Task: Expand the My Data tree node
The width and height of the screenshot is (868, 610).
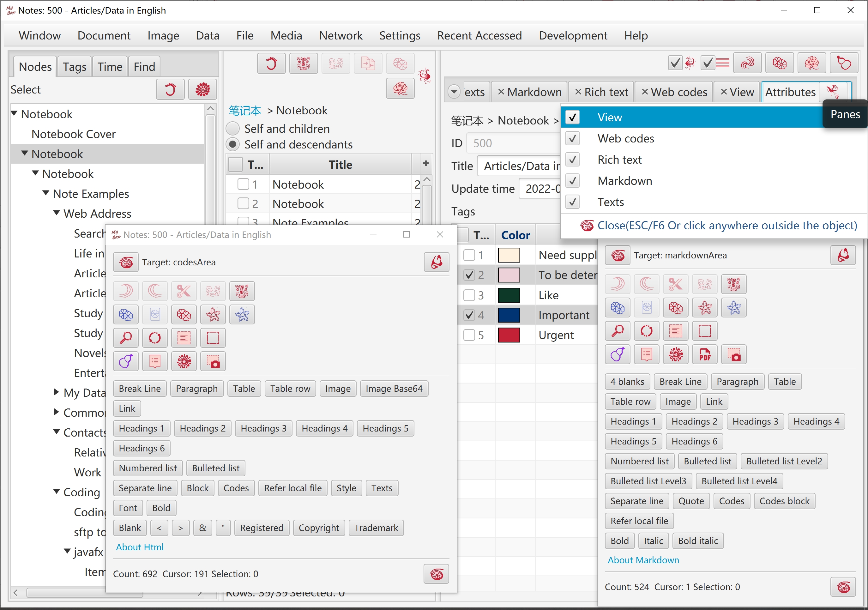Action: [x=57, y=392]
